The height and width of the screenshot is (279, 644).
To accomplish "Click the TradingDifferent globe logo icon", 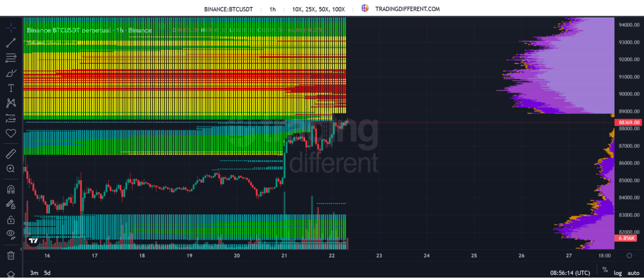I will tap(365, 8).
